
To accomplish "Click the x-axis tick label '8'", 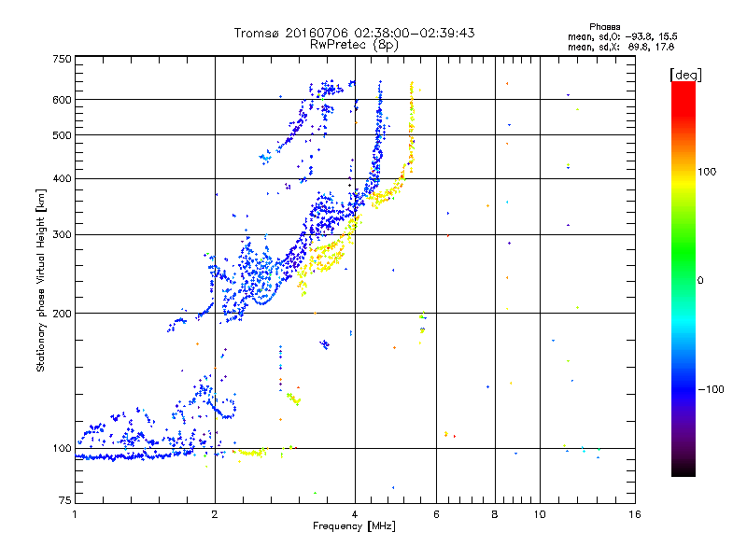I will [495, 514].
